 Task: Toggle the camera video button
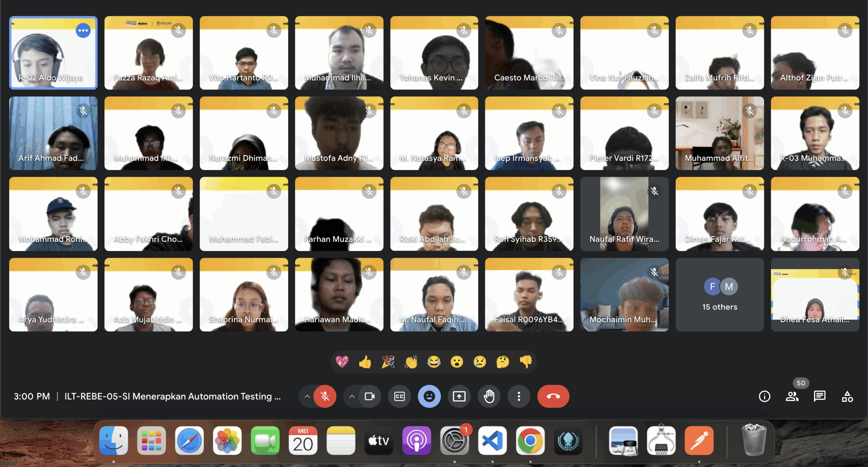[x=370, y=396]
